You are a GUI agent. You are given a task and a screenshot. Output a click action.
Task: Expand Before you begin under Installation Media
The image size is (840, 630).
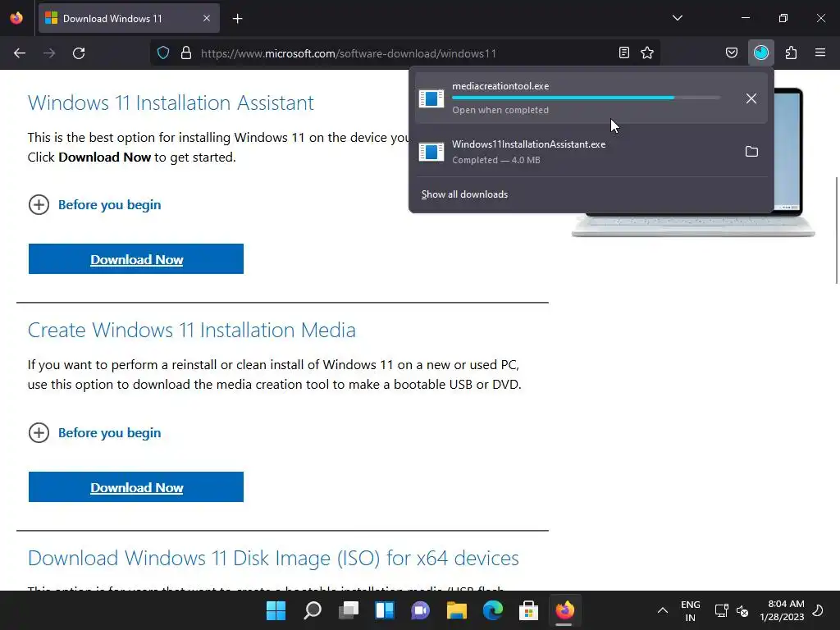95,433
